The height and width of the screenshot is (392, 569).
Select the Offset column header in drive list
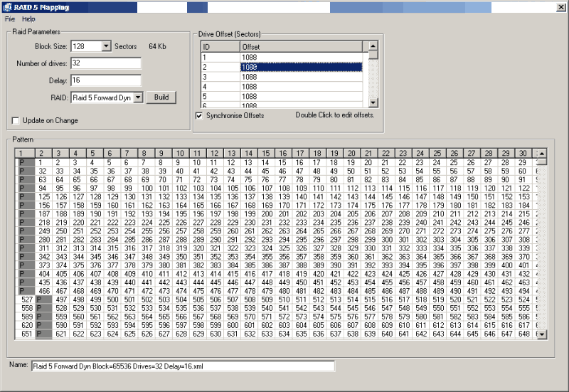[x=302, y=46]
